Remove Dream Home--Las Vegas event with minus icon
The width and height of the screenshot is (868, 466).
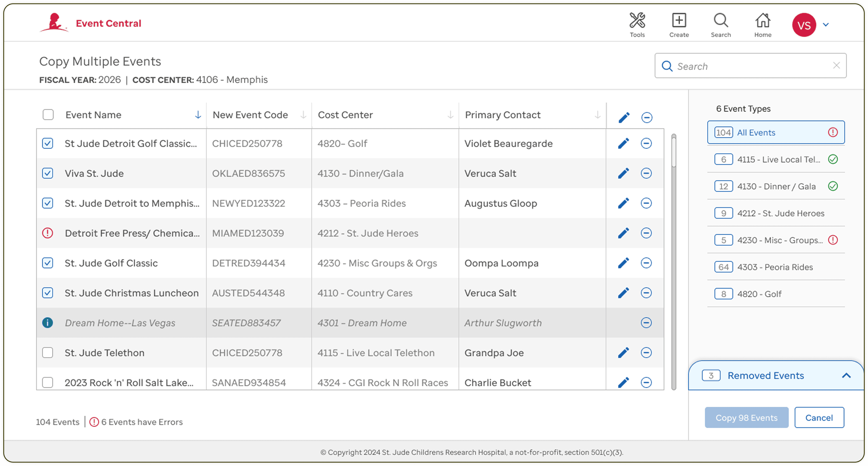646,323
